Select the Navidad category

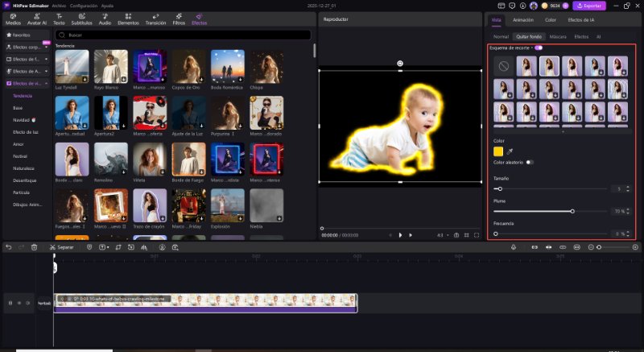(x=24, y=120)
